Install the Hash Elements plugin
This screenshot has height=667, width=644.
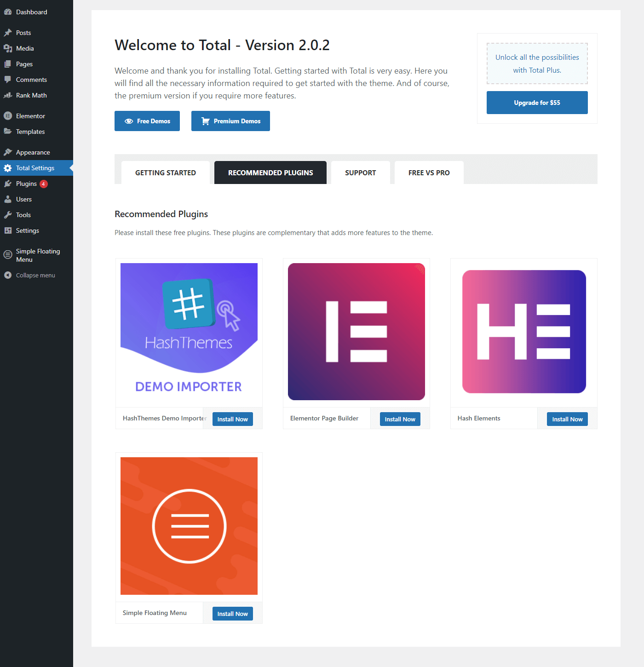tap(567, 419)
